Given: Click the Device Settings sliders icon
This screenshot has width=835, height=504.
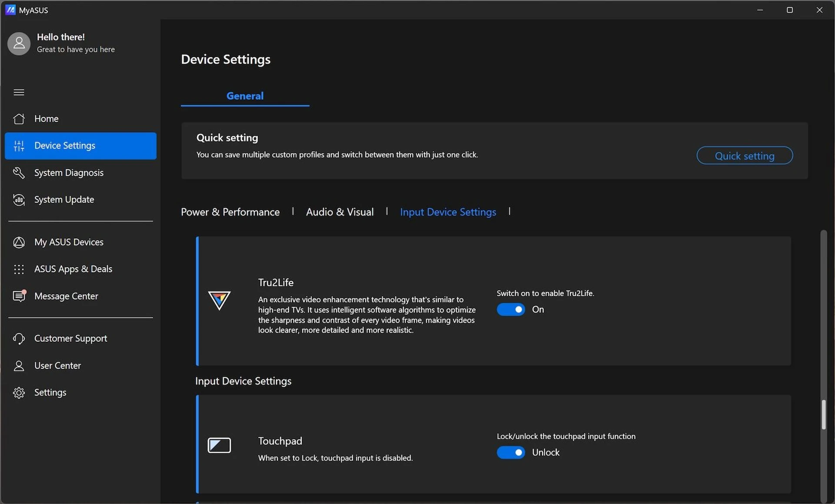Looking at the screenshot, I should point(19,146).
